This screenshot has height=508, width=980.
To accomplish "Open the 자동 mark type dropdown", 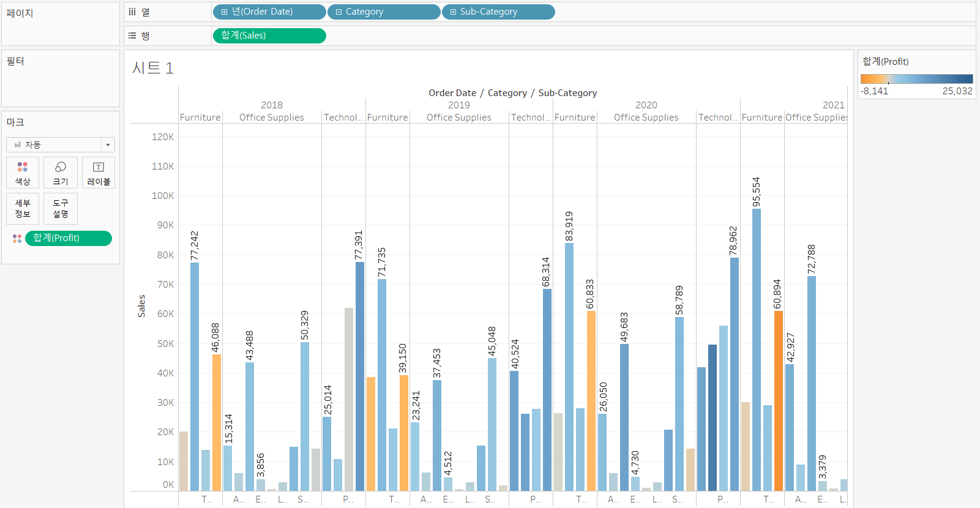I will coord(61,145).
